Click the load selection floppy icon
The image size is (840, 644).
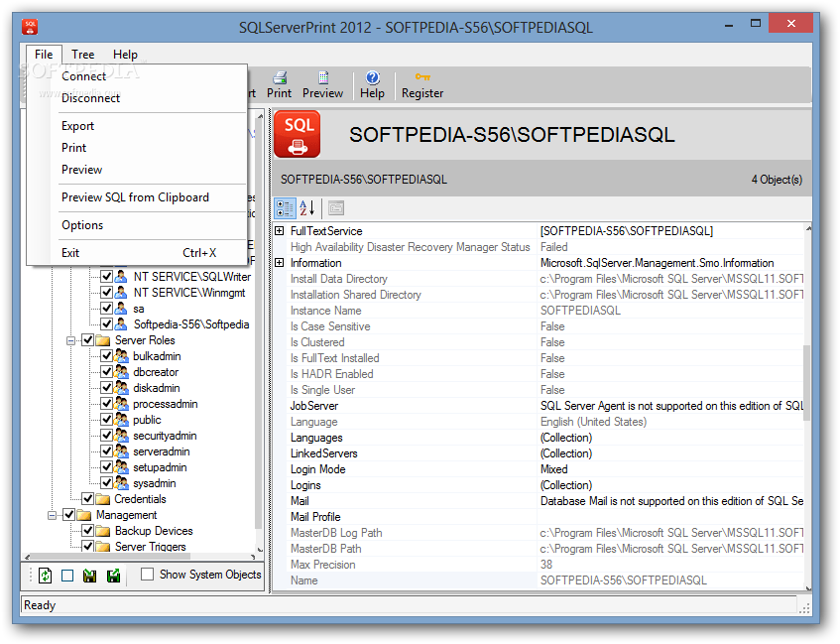pos(90,576)
